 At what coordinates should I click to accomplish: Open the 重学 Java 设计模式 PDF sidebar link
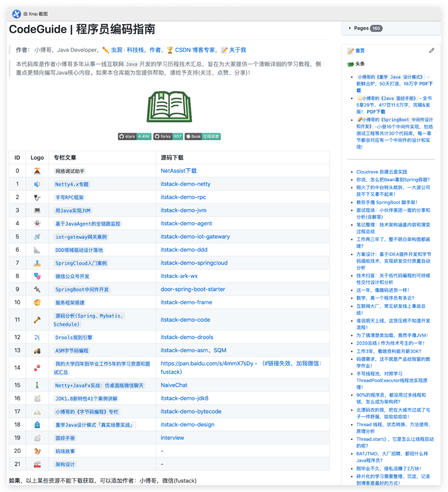pyautogui.click(x=394, y=84)
